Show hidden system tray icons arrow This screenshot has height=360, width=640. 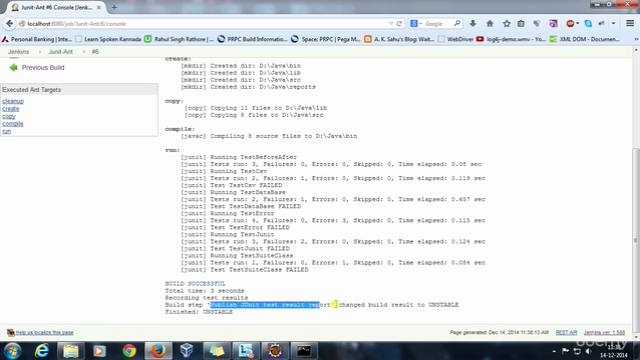554,351
